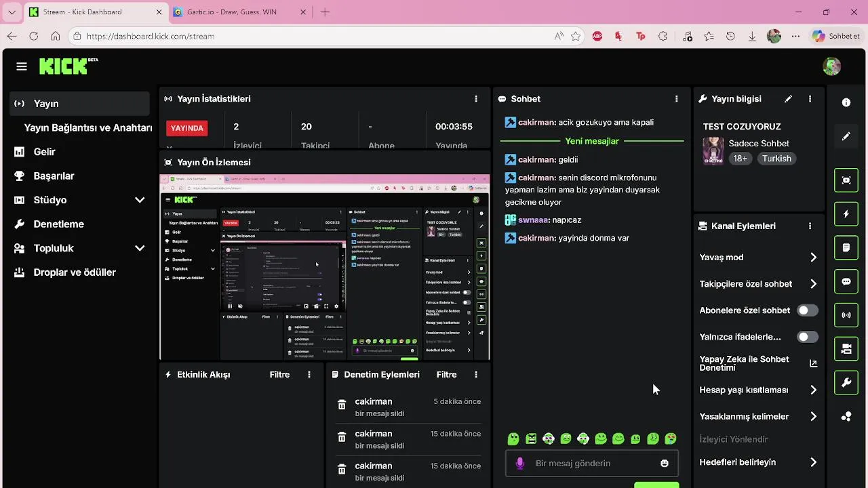Toggle the camera stream info icon in the right sidebar
The width and height of the screenshot is (868, 488).
pos(846,349)
